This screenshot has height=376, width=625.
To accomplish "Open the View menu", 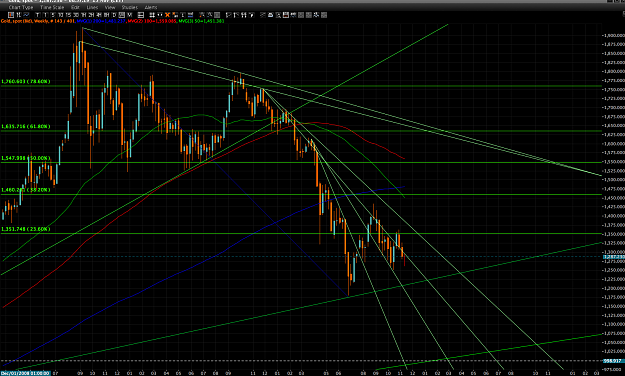I will tap(110, 8).
